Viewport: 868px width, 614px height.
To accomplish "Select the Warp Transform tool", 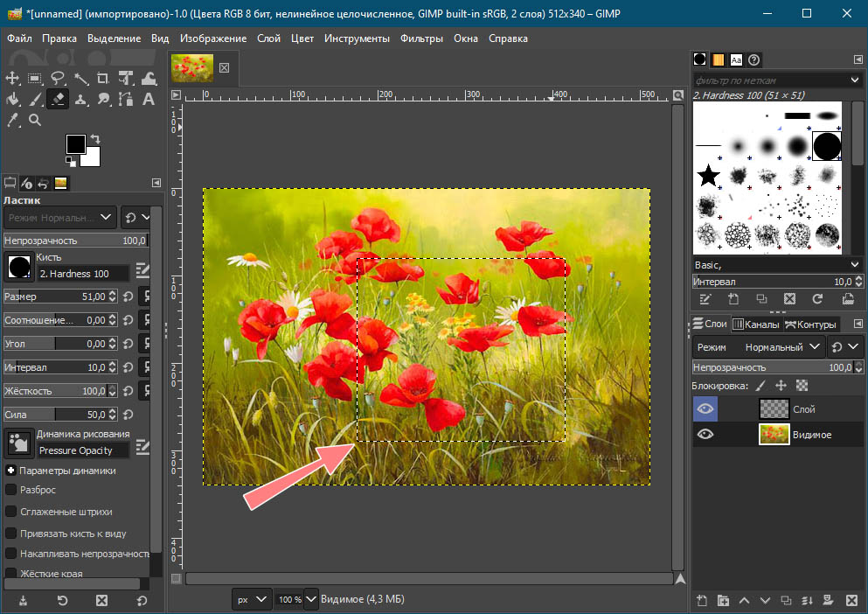I will pyautogui.click(x=149, y=78).
